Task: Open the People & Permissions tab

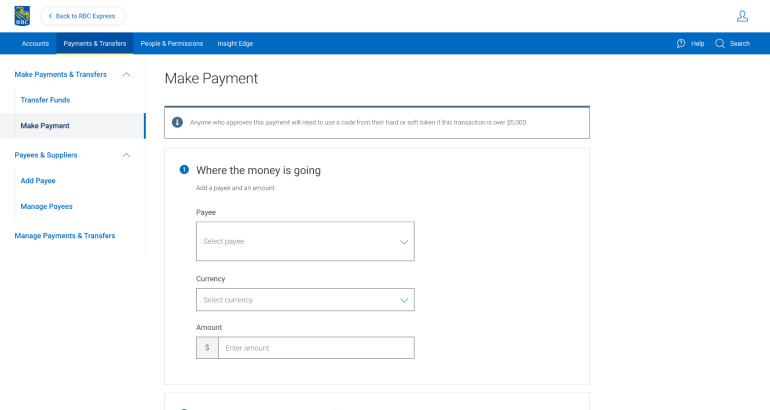Action: pos(171,44)
